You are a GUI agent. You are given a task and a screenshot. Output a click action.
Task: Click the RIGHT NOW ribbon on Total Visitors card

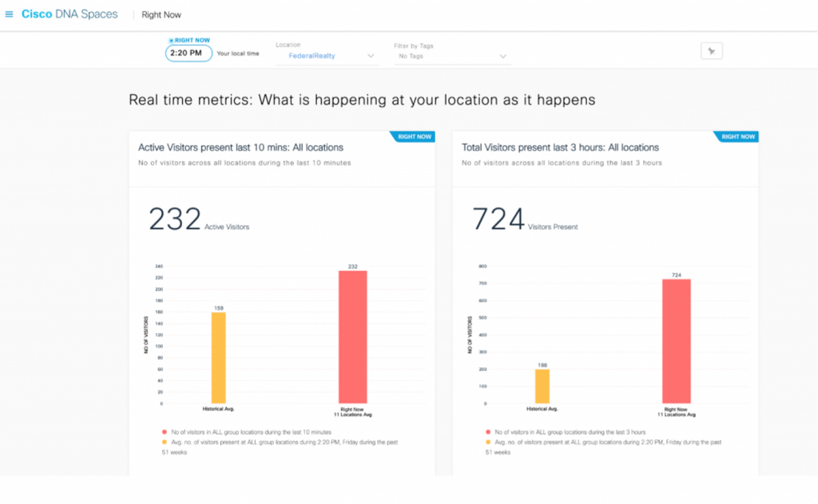click(x=736, y=137)
